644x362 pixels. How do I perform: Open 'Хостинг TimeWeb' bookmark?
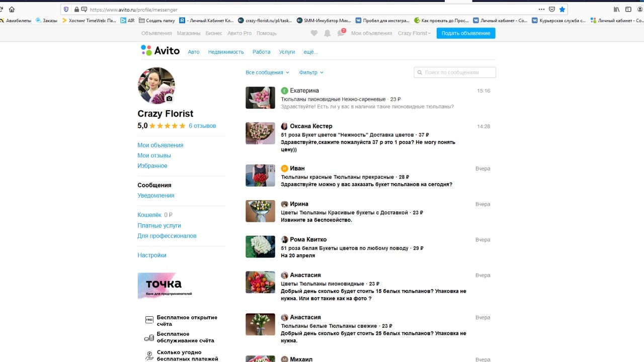(89, 21)
